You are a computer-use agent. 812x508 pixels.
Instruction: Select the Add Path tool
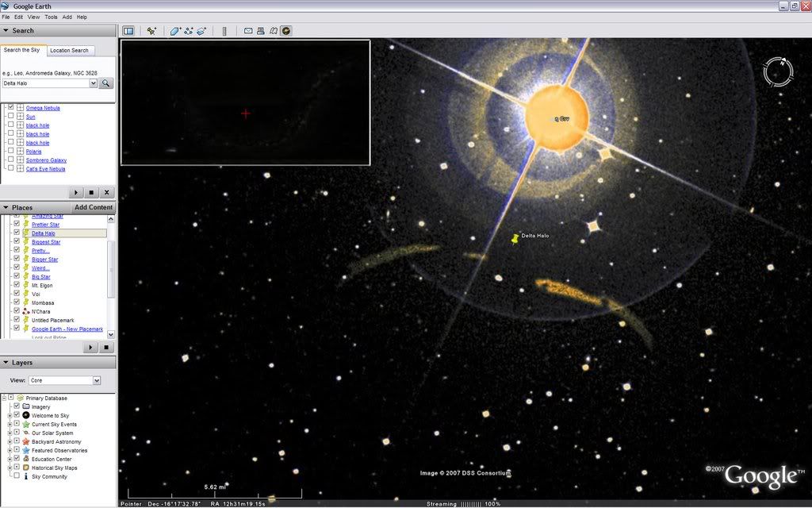point(189,31)
